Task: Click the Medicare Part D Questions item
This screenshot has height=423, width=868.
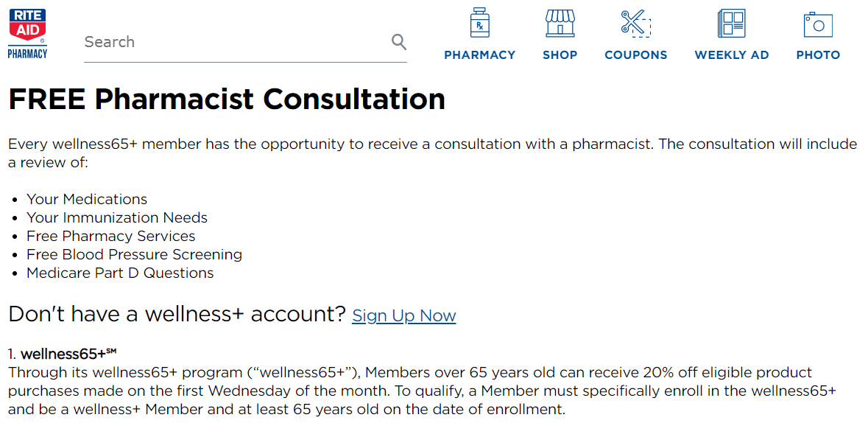Action: pos(120,273)
